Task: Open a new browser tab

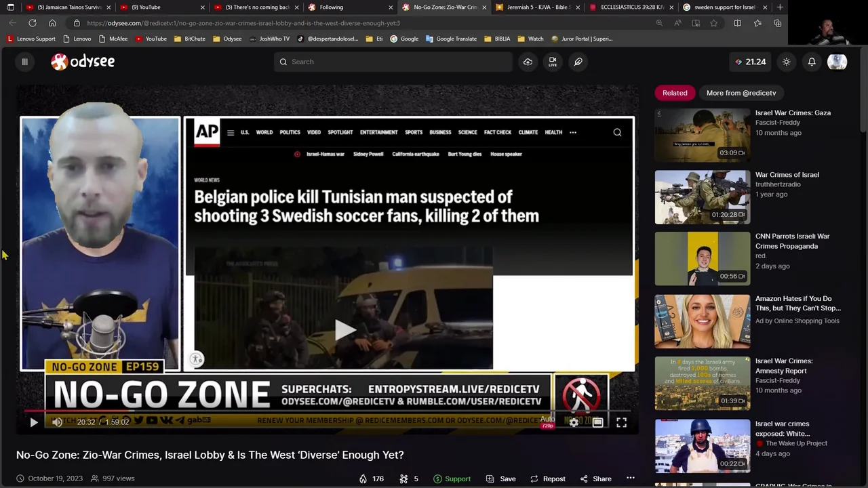Action: coord(780,7)
